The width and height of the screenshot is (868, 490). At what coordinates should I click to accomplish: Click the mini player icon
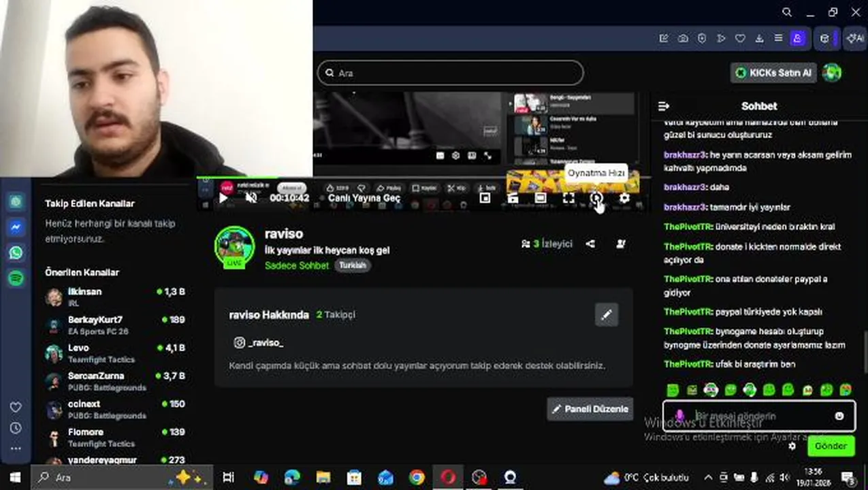point(485,198)
